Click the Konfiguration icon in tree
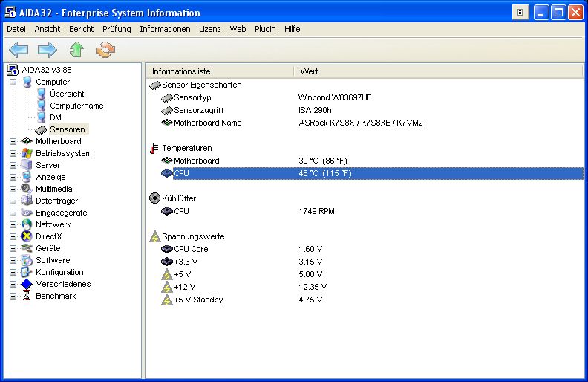This screenshot has height=382, width=588. click(x=27, y=272)
